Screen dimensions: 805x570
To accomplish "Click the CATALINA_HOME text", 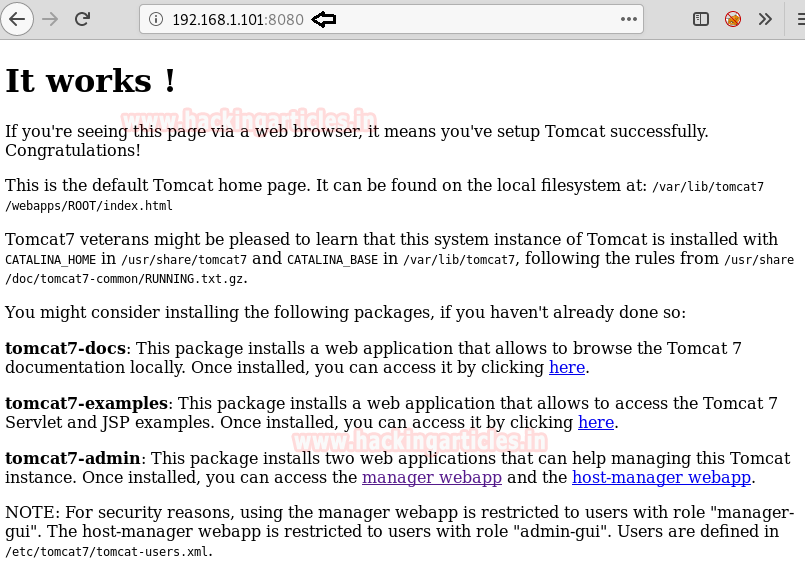I will 50,260.
